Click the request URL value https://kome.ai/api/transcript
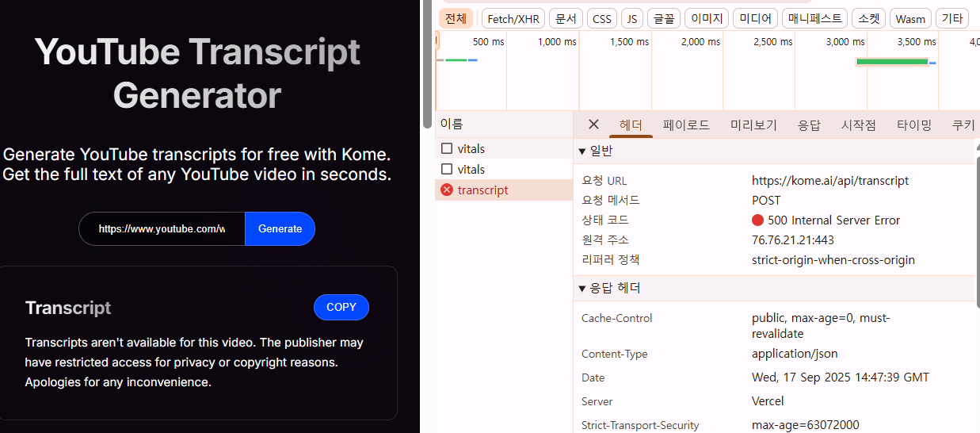The image size is (980, 433). click(830, 181)
